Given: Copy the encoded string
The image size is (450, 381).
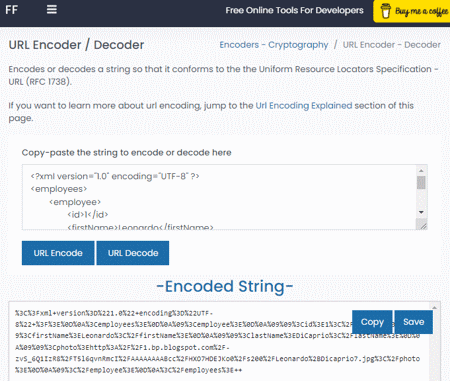Looking at the screenshot, I should (x=372, y=322).
